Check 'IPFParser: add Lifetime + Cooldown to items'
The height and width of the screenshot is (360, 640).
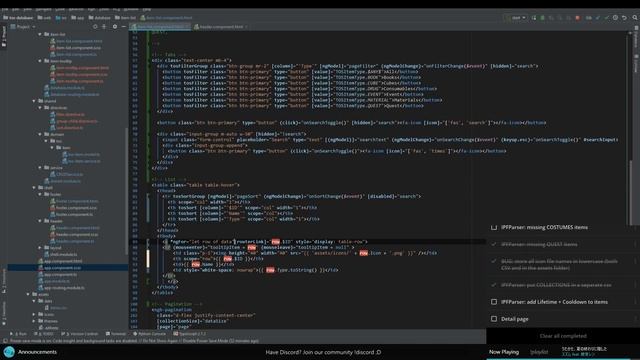pyautogui.click(x=494, y=302)
